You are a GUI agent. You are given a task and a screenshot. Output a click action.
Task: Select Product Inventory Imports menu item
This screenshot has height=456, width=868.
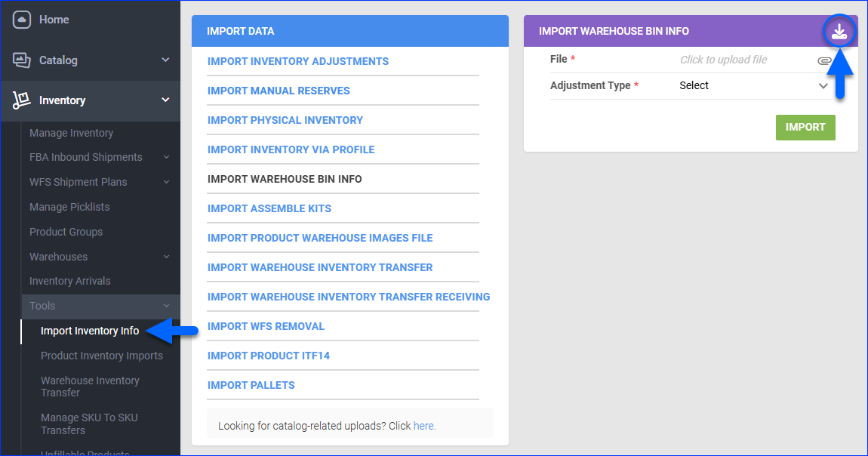tap(101, 356)
